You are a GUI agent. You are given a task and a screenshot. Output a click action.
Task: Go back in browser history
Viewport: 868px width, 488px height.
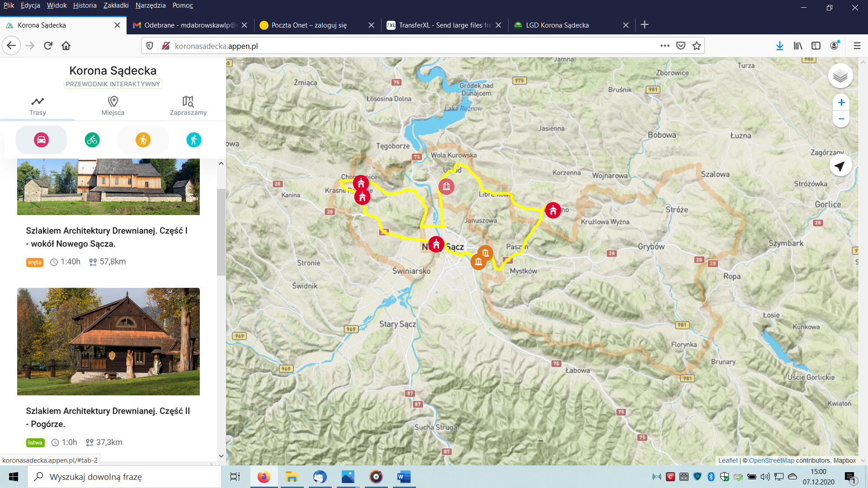[12, 46]
